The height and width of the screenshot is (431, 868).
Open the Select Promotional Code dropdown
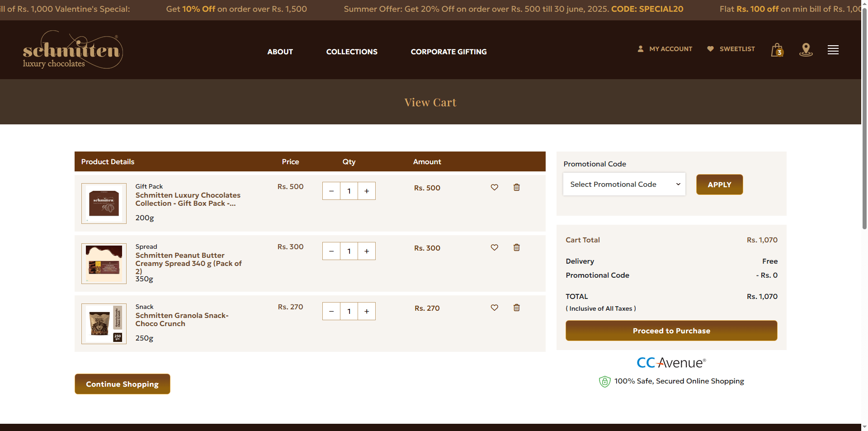pos(624,184)
